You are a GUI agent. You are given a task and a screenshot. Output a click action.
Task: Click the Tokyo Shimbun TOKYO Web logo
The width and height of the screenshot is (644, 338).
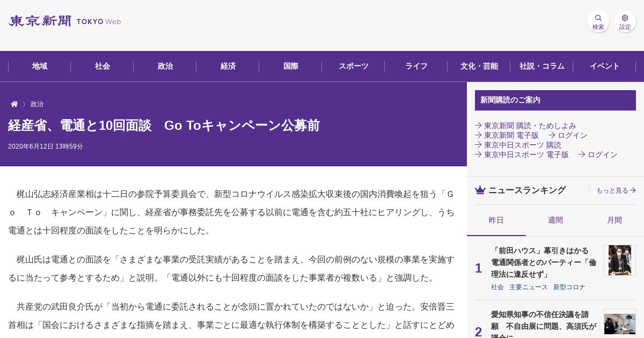(x=64, y=21)
